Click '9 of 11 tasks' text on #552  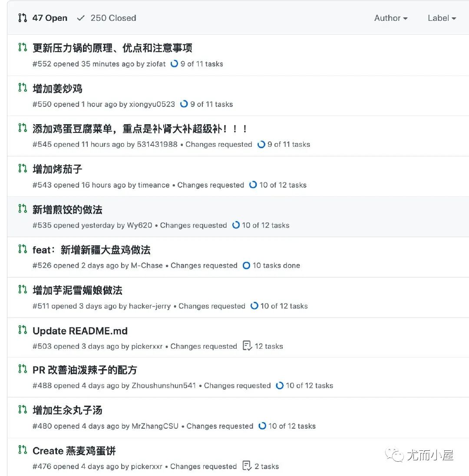(202, 64)
